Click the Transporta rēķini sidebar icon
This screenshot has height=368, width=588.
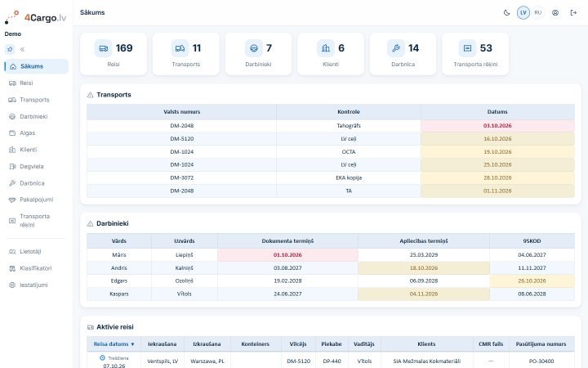(x=12, y=221)
